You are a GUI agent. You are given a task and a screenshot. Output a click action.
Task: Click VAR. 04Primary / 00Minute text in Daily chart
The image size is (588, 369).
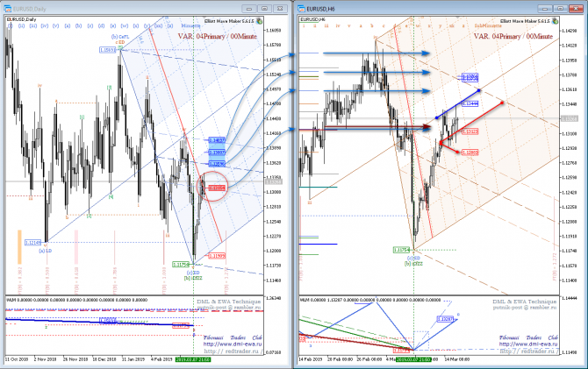(218, 36)
